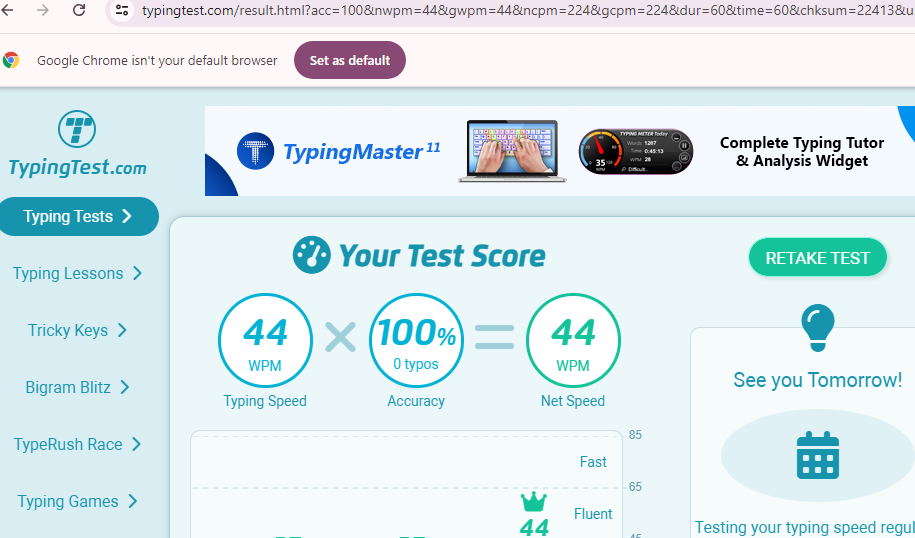Click the RETAKE TEST button
Screen dimensions: 915x538
coord(818,257)
